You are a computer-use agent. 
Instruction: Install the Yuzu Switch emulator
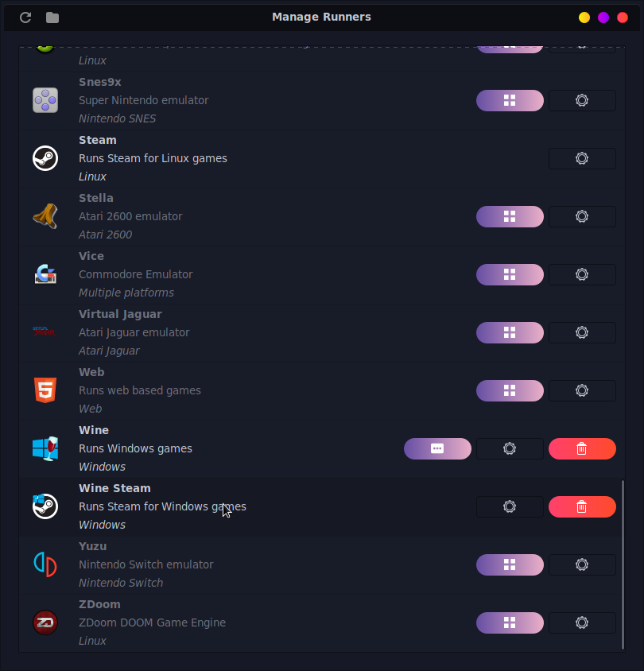click(510, 564)
